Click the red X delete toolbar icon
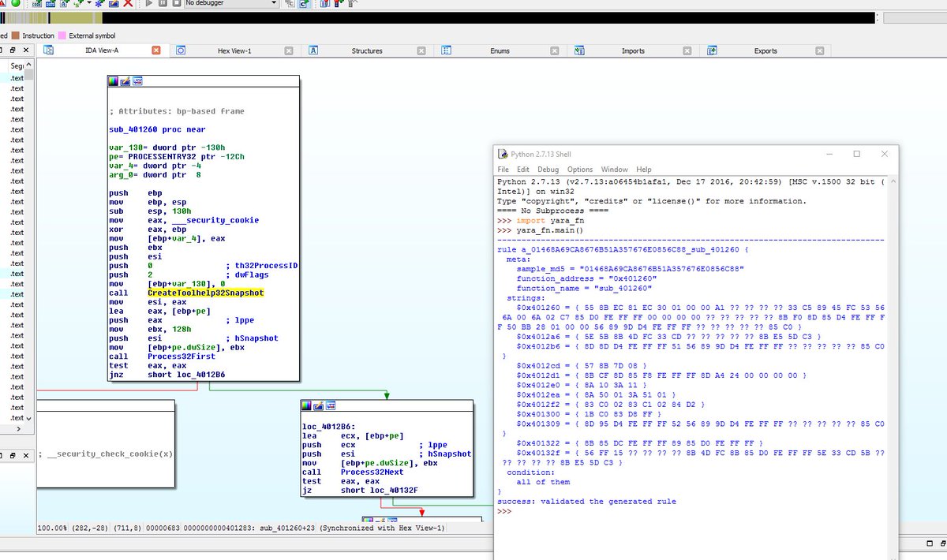Viewport: 947px width, 560px height. [x=128, y=4]
